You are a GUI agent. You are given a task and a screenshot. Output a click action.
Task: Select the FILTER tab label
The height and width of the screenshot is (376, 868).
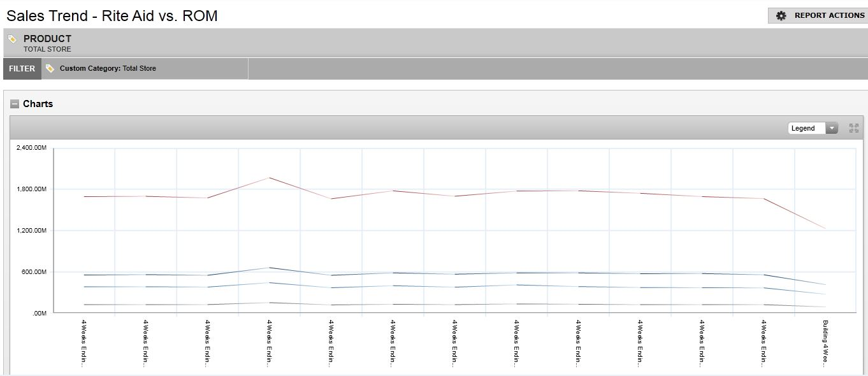click(22, 69)
